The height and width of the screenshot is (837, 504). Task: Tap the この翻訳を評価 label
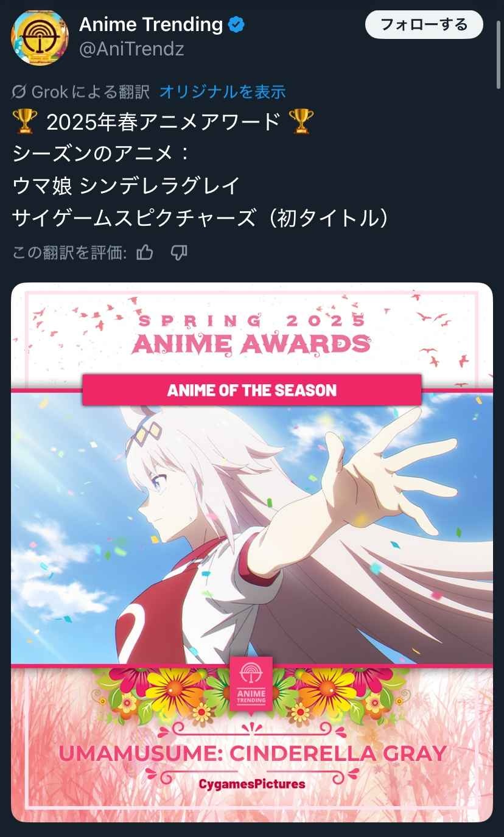click(x=69, y=253)
